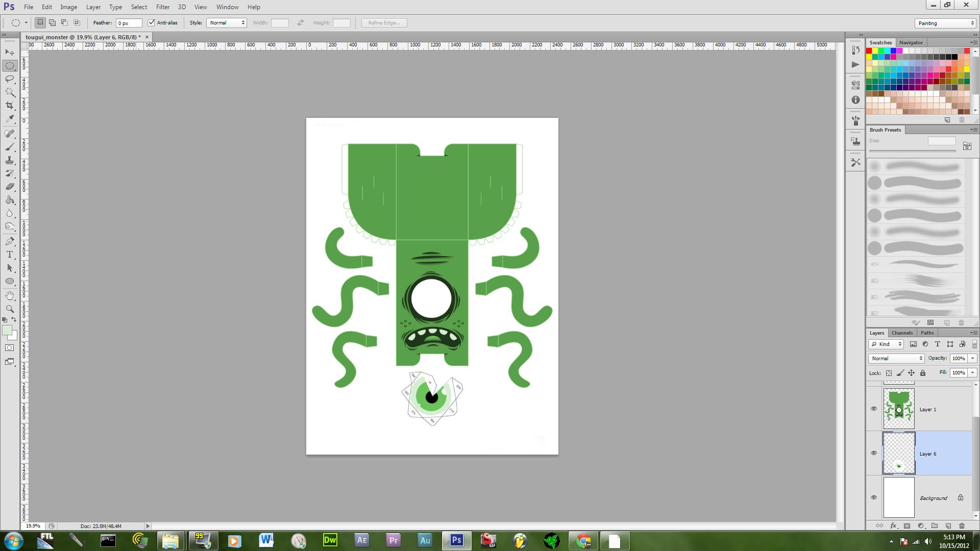Open the layer filter Kind dropdown

pyautogui.click(x=886, y=344)
